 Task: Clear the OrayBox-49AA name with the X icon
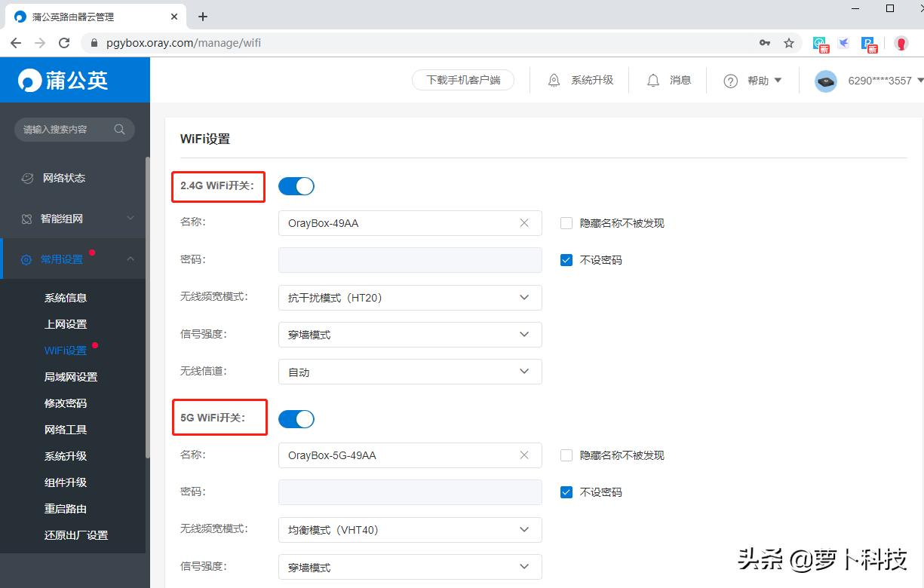[x=524, y=222]
